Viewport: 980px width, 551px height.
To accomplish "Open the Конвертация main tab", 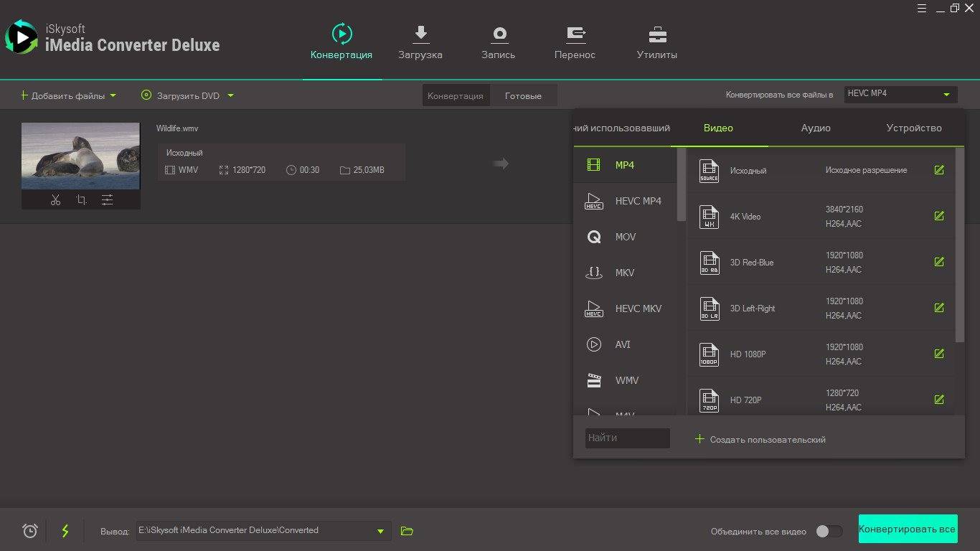I will tap(341, 42).
